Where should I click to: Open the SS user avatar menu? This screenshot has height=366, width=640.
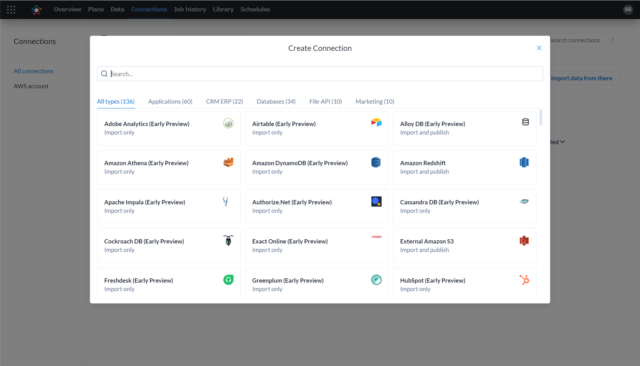[x=628, y=9]
